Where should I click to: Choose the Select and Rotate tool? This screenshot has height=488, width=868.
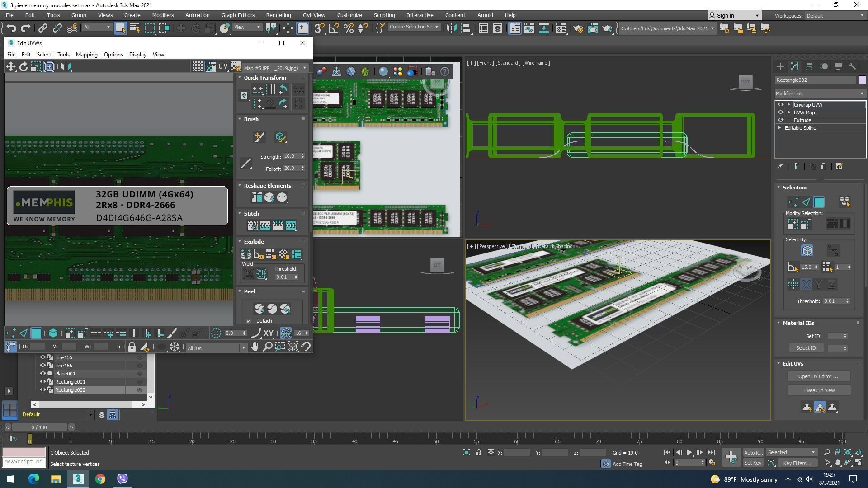[x=195, y=28]
